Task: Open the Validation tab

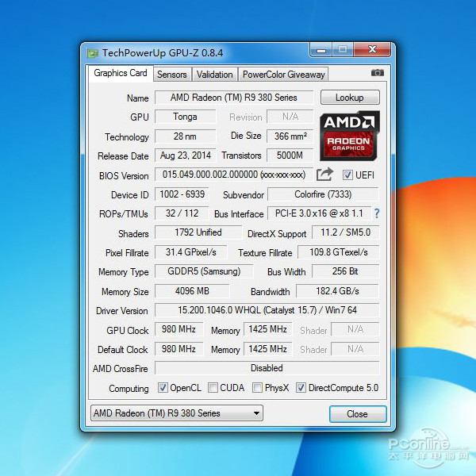Action: [214, 75]
